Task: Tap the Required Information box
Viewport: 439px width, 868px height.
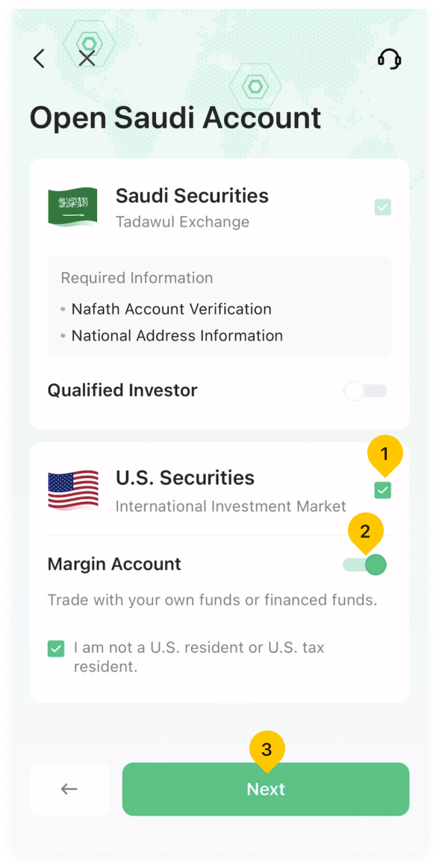Action: point(219,307)
